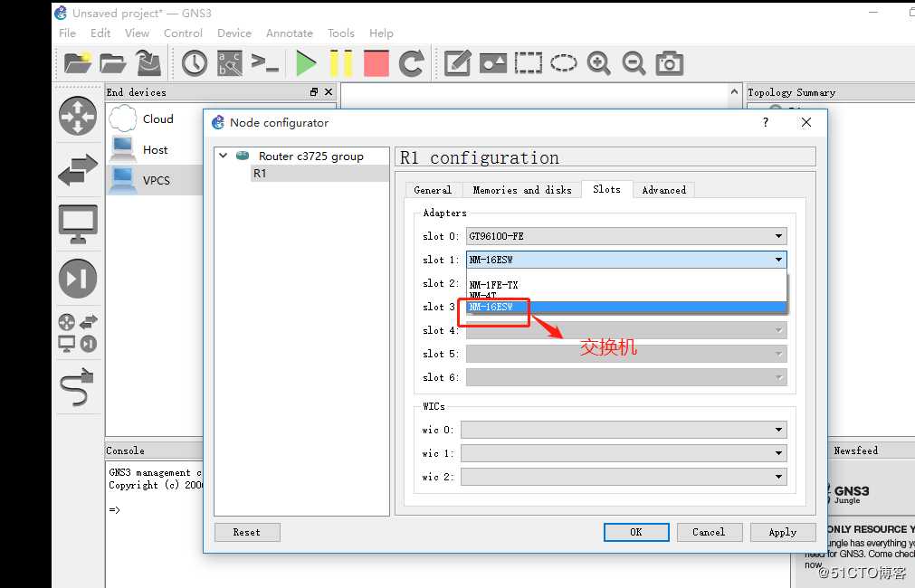The height and width of the screenshot is (588, 915).
Task: Reload all devices icon
Action: [412, 63]
